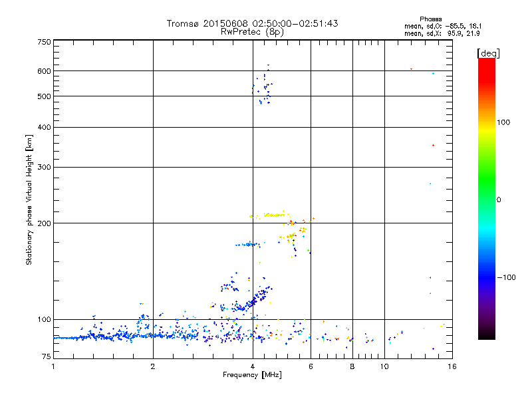This screenshot has height=399, width=532.
Task: Click the x-axis '1' tick label
Action: click(53, 366)
